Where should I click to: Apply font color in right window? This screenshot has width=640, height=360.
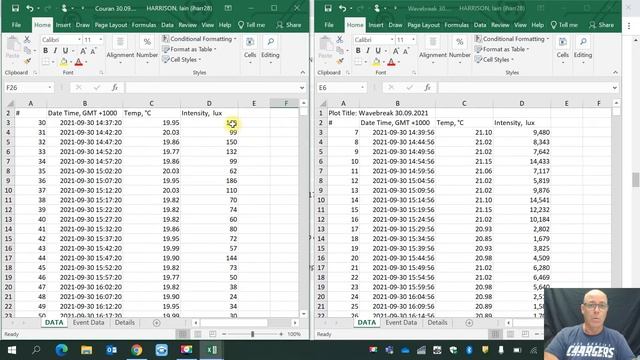pos(391,62)
